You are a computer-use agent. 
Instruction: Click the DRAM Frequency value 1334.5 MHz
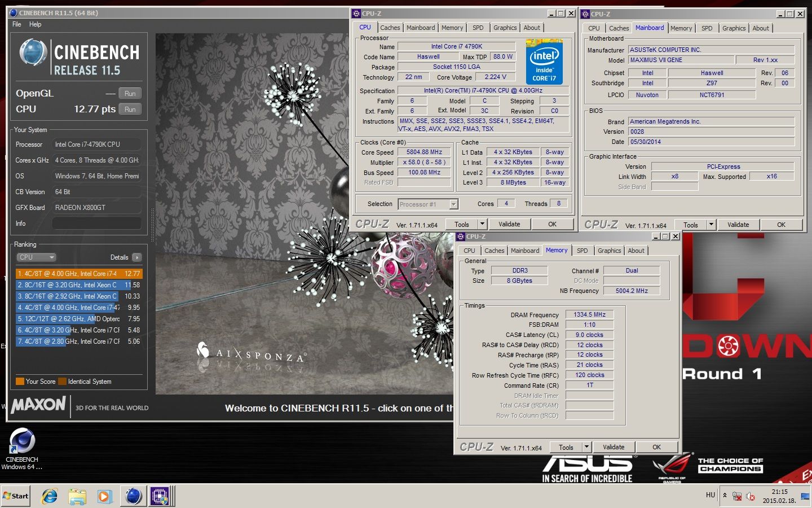(x=589, y=315)
